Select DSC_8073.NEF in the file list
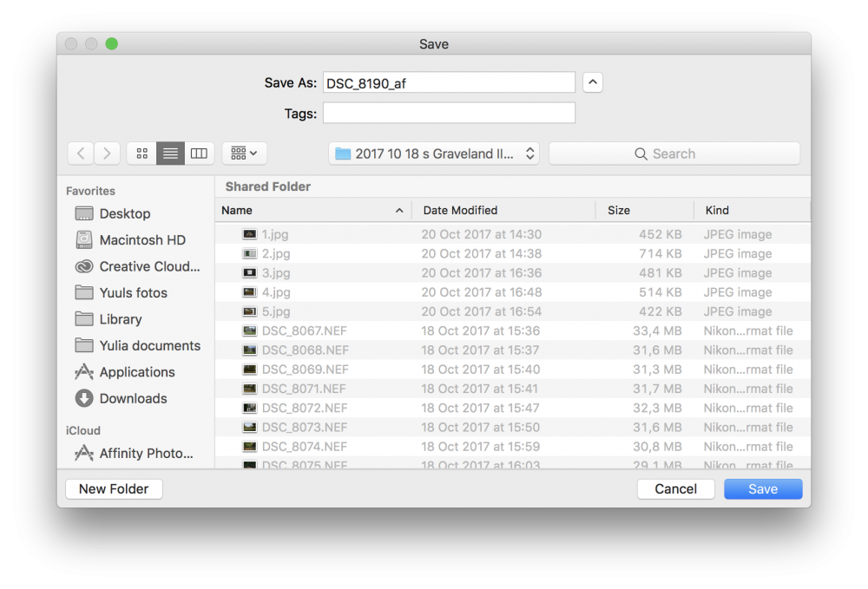Image resolution: width=868 pixels, height=589 pixels. click(513, 428)
